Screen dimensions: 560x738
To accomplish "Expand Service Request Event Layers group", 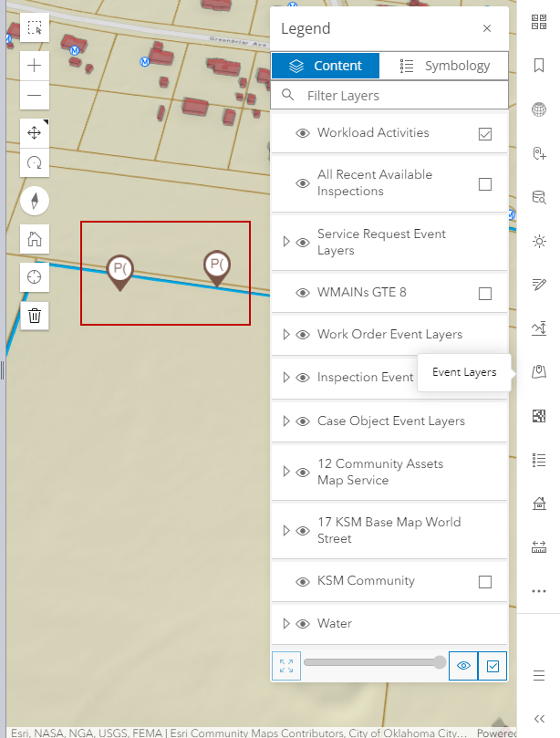I will coord(286,242).
